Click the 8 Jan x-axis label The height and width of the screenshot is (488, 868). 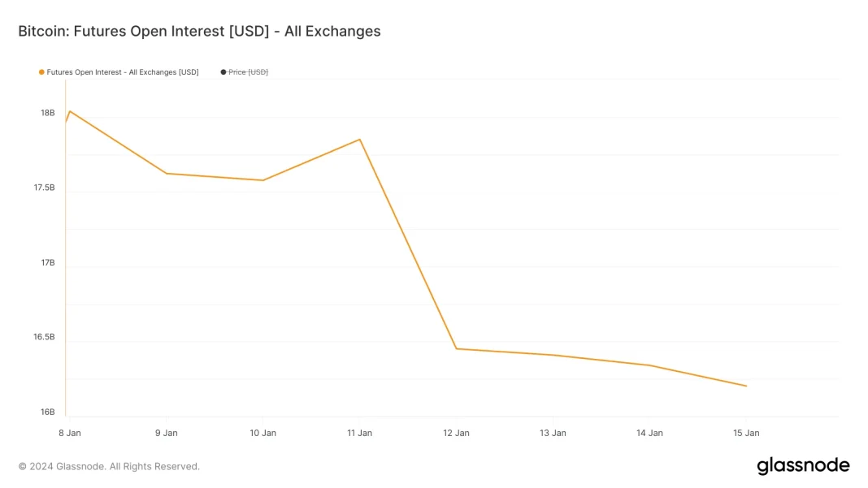click(69, 433)
